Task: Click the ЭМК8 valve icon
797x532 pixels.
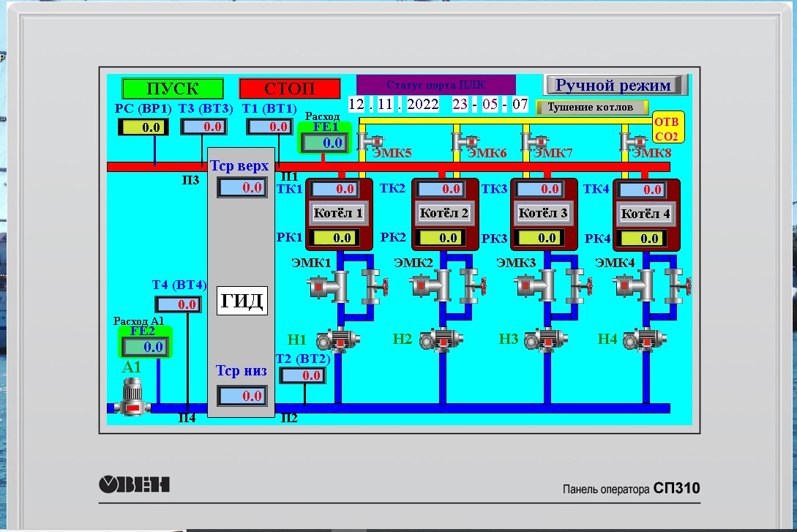Action: point(632,140)
